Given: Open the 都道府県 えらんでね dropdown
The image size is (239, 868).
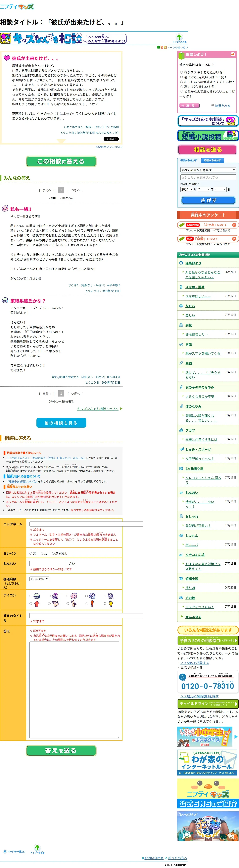Looking at the screenshot, I should pyautogui.click(x=39, y=579).
